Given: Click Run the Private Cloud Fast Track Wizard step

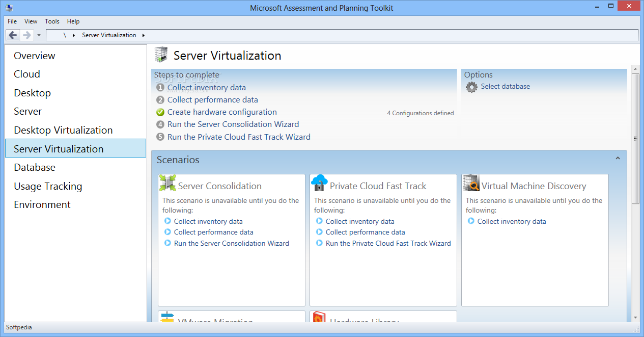Looking at the screenshot, I should (239, 137).
